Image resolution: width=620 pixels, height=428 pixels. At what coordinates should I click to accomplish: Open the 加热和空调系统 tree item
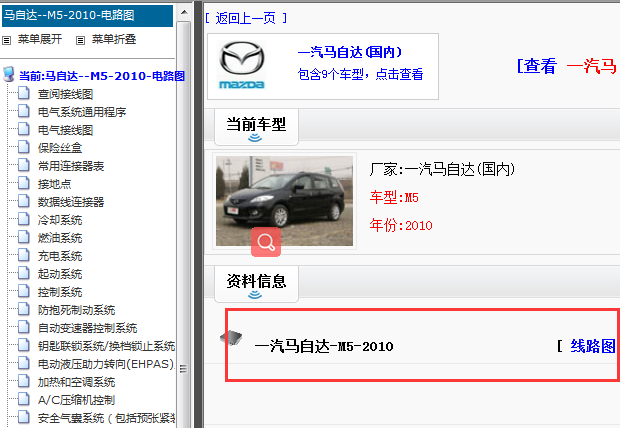[76, 382]
